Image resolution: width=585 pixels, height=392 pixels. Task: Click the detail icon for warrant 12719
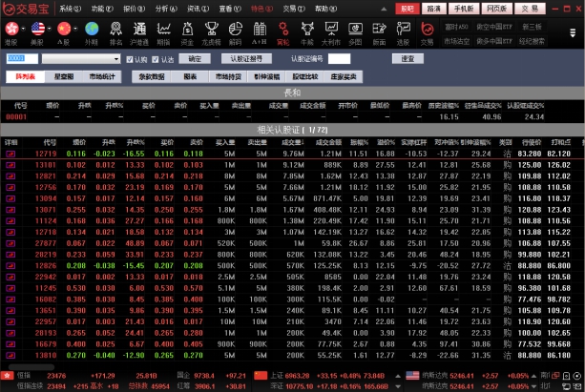(11, 154)
